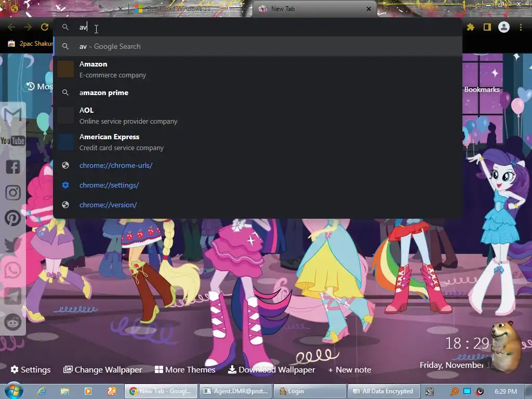Open the chrome://settings/ suggestion
Image resolution: width=532 pixels, height=399 pixels.
point(258,185)
